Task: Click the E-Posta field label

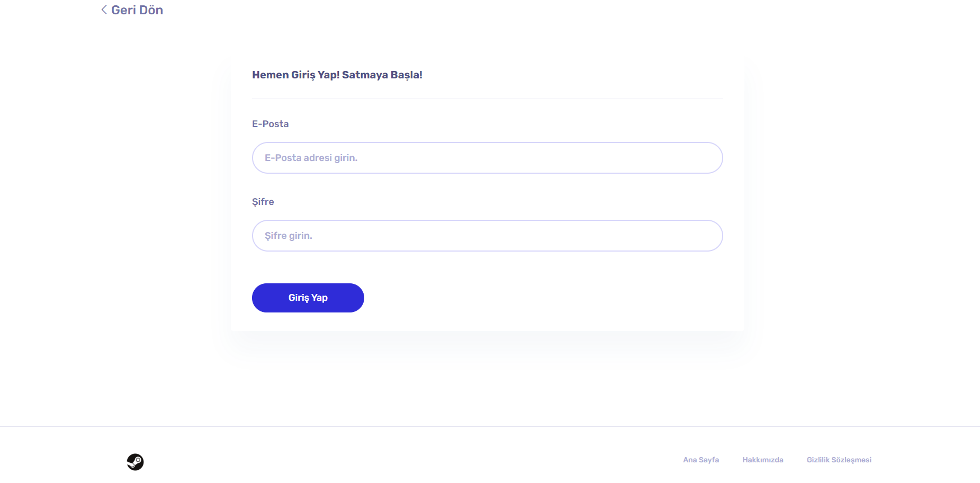Action: (271, 124)
